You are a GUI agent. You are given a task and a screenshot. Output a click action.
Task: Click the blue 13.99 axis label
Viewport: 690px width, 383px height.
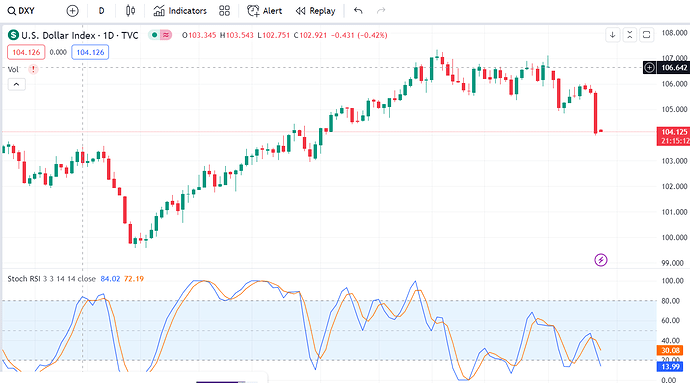pos(670,367)
